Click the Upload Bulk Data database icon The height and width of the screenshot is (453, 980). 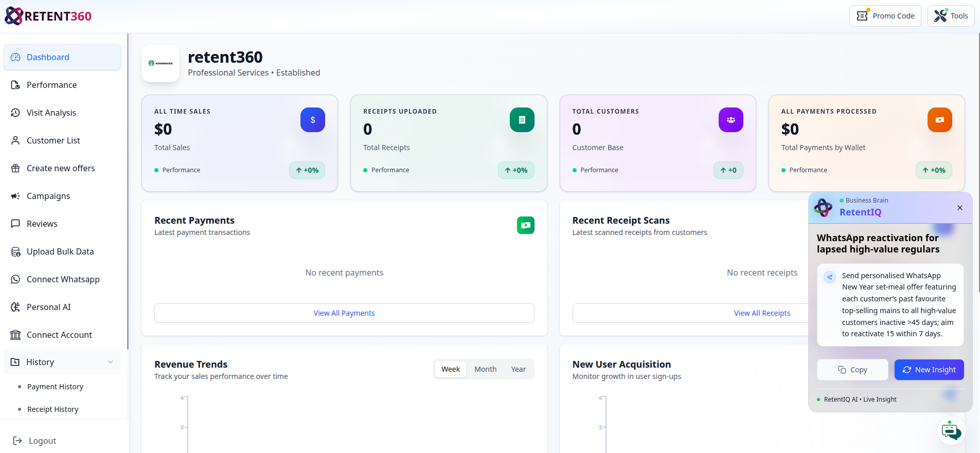(15, 251)
